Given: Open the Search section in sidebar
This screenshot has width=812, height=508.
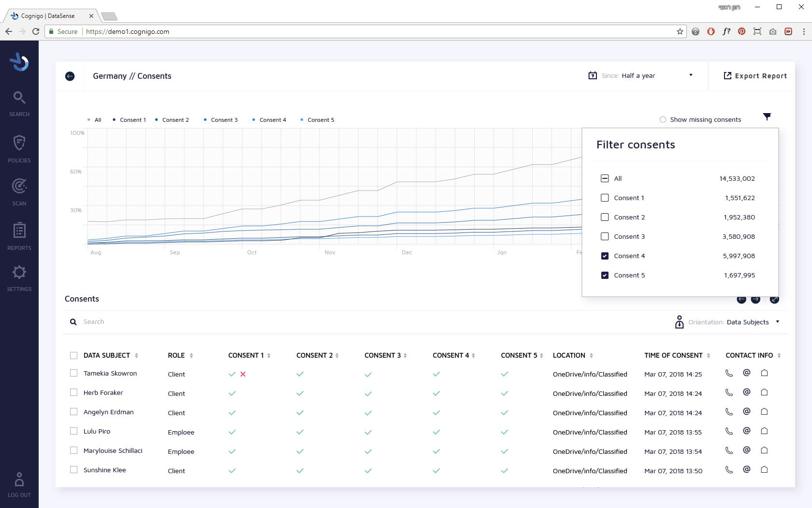Looking at the screenshot, I should click(x=19, y=103).
